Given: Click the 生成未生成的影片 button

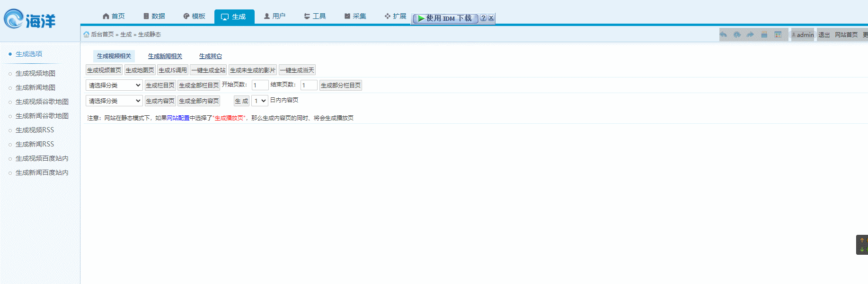Looking at the screenshot, I should [252, 70].
